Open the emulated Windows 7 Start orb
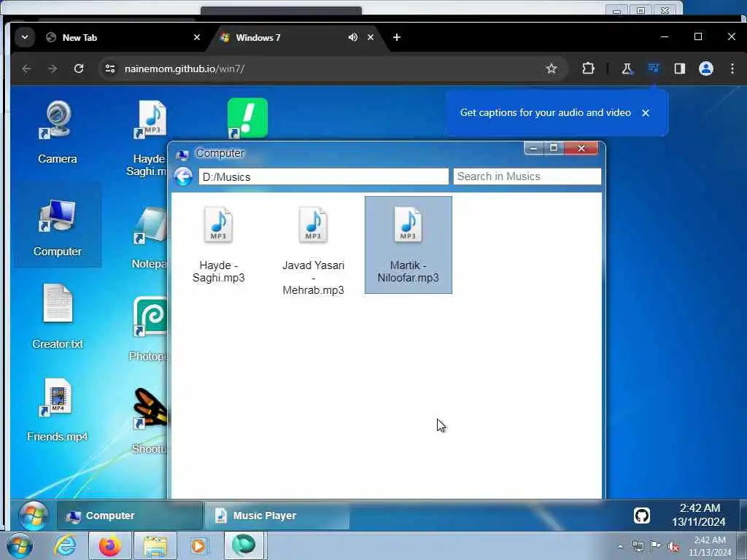 coord(34,516)
